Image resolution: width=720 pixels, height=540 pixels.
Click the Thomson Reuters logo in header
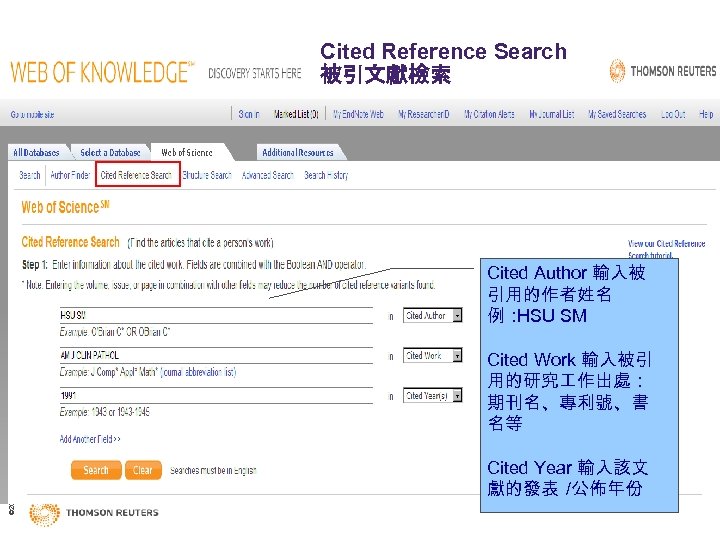[663, 71]
